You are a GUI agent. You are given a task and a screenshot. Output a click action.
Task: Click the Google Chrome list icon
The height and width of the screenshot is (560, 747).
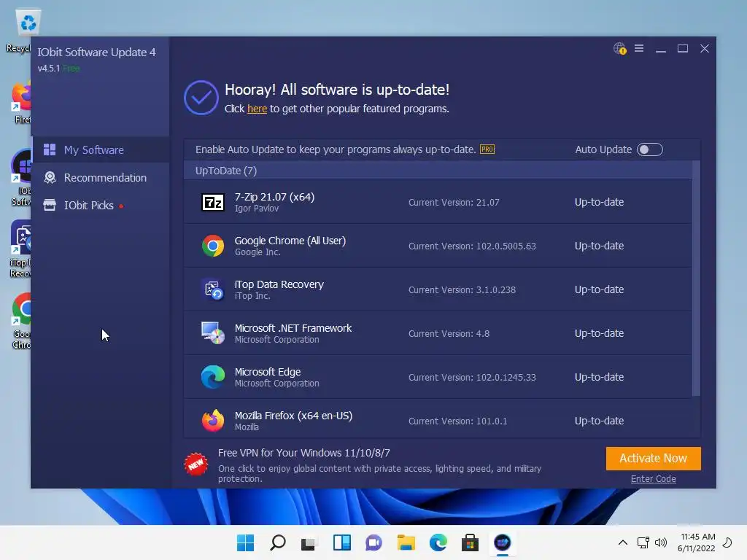[x=212, y=246]
